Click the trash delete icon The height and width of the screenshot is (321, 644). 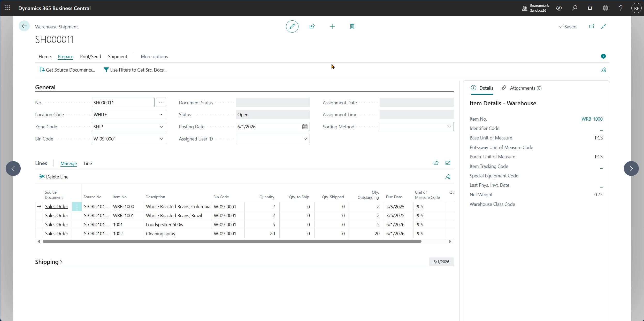[x=352, y=26]
